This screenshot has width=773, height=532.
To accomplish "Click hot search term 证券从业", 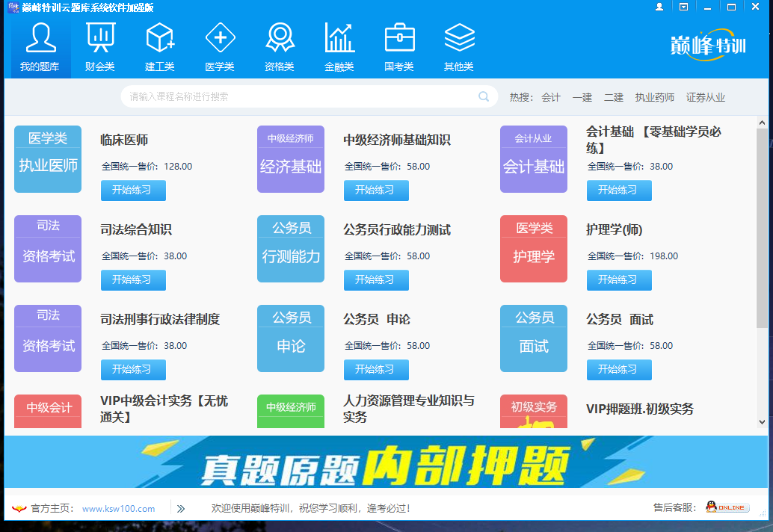I will click(706, 98).
